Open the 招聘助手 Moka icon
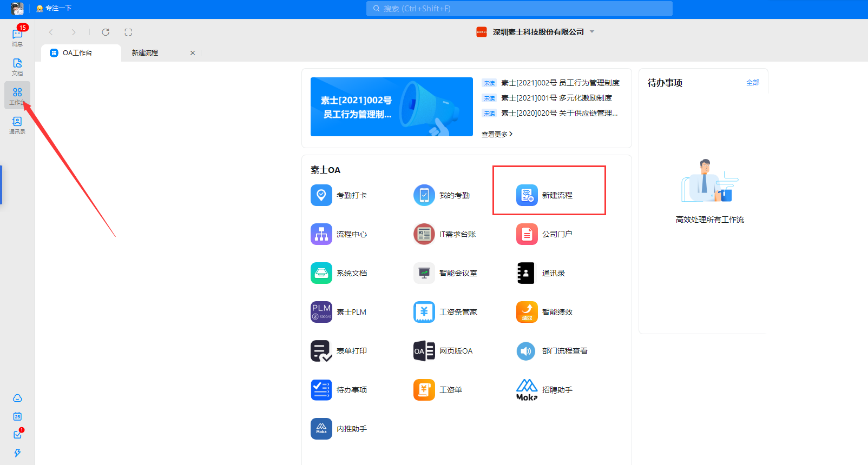 [527, 390]
